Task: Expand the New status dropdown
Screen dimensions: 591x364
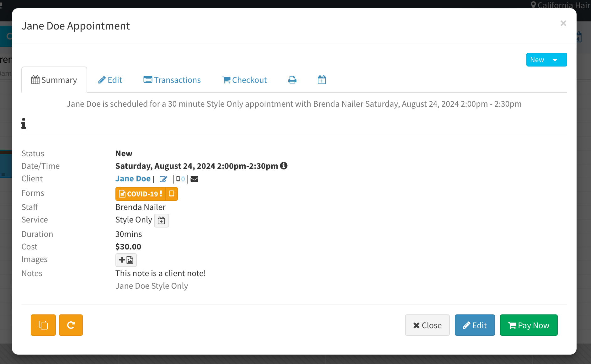Action: (x=546, y=60)
